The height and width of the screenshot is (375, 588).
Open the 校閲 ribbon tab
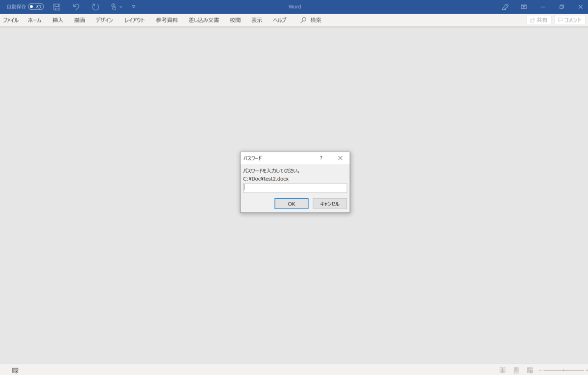[x=235, y=20]
